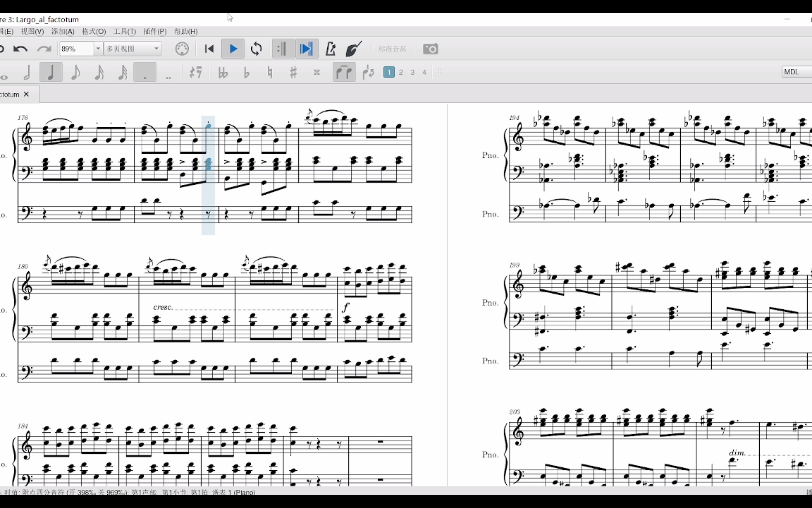Toggle pan score during playback
The width and height of the screenshot is (812, 508).
[x=306, y=49]
